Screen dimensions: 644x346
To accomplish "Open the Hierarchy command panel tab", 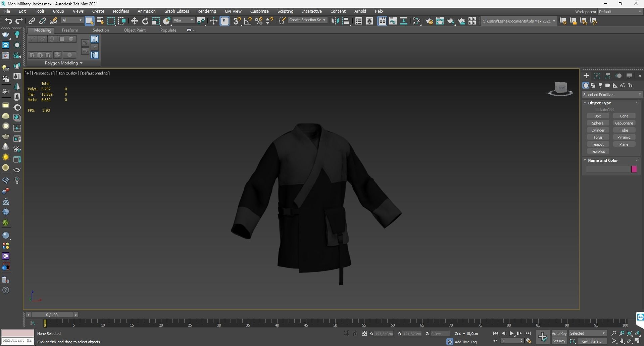I will point(608,76).
